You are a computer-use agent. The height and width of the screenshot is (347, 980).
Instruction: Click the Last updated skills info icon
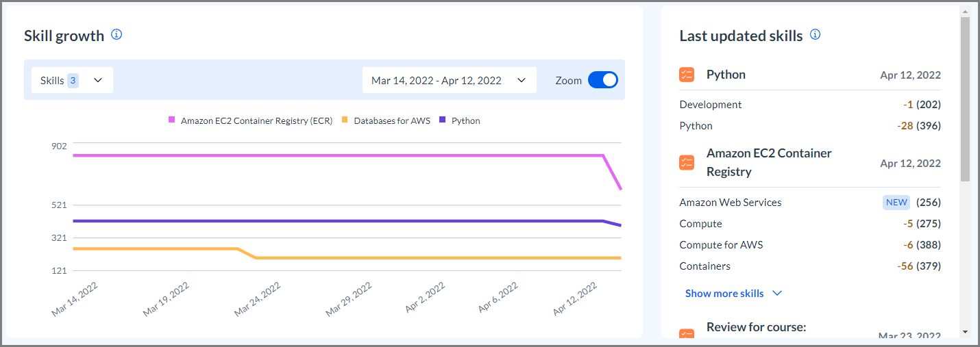point(816,34)
